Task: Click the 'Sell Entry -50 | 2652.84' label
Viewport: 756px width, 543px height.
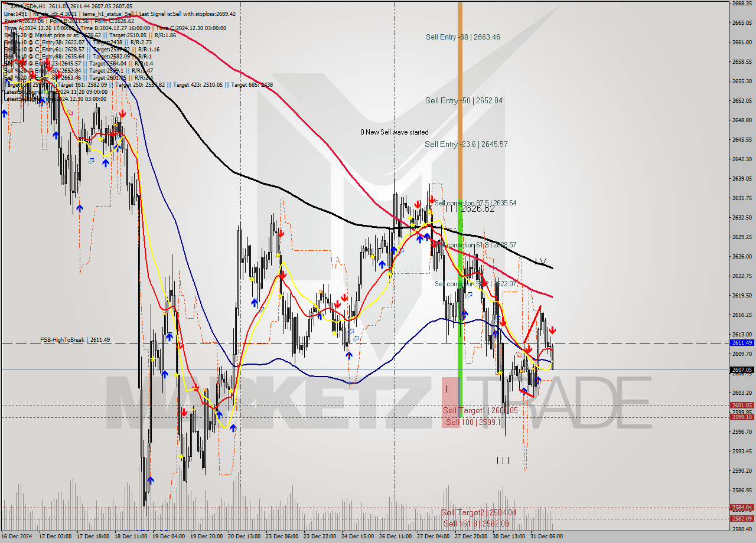Action: (464, 101)
